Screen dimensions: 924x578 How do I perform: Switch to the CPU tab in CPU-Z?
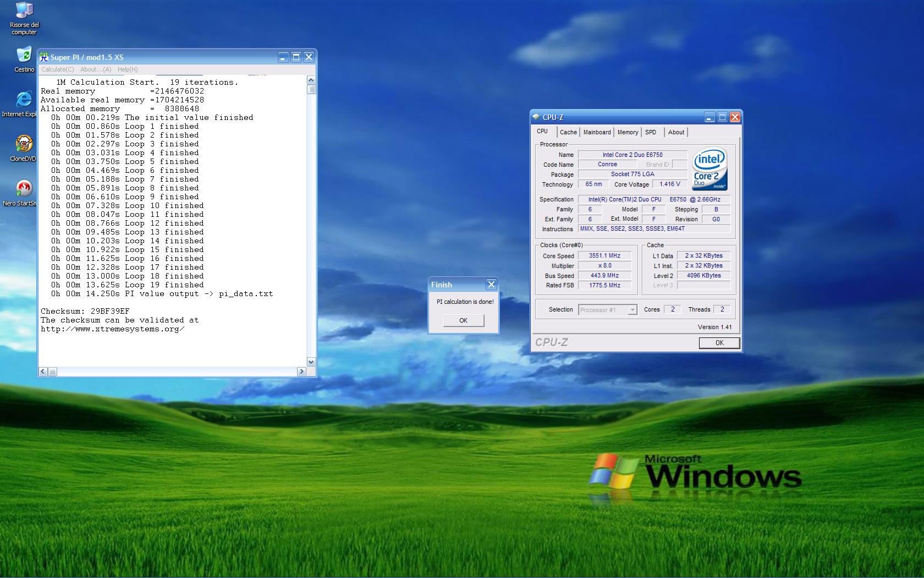(542, 132)
